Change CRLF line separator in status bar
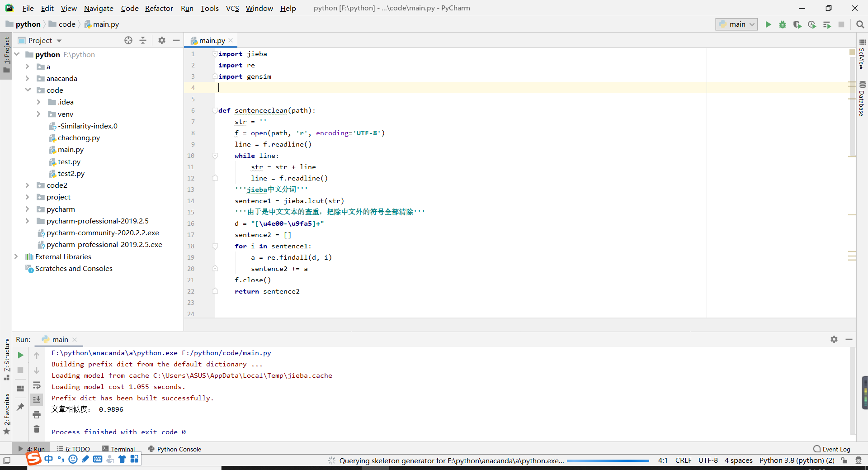Viewport: 868px width, 470px height. tap(683, 460)
